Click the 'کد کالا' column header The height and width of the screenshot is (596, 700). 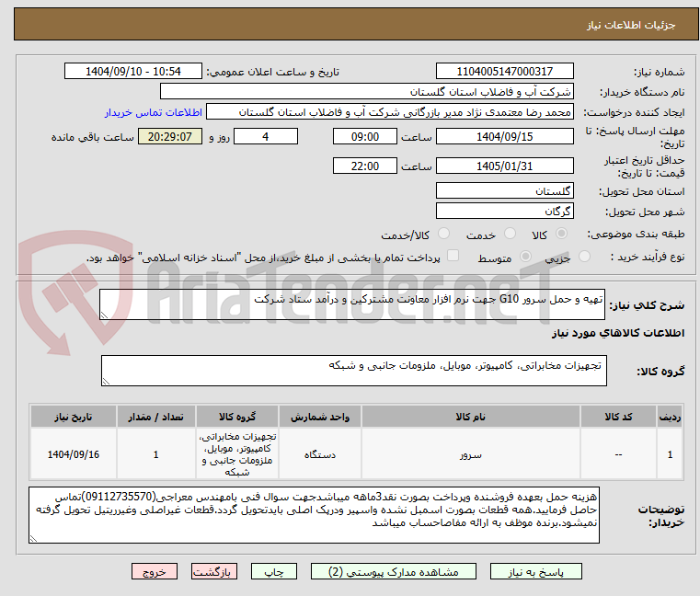click(618, 417)
